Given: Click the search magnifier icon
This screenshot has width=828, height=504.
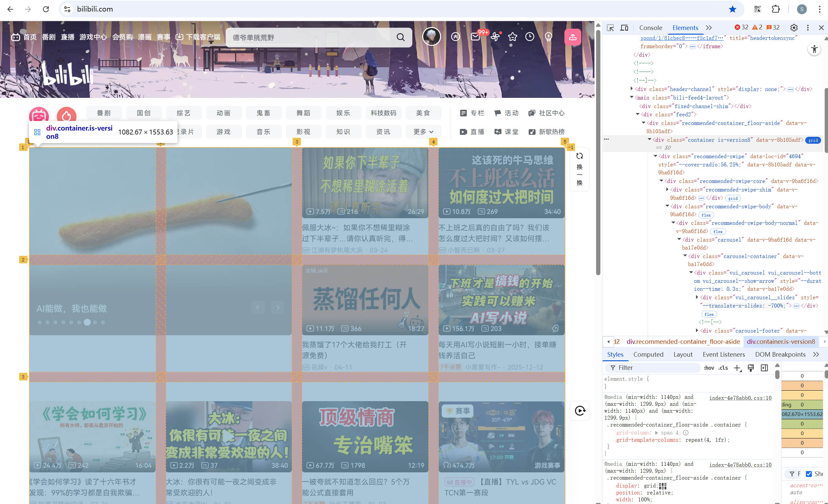Looking at the screenshot, I should click(x=400, y=37).
